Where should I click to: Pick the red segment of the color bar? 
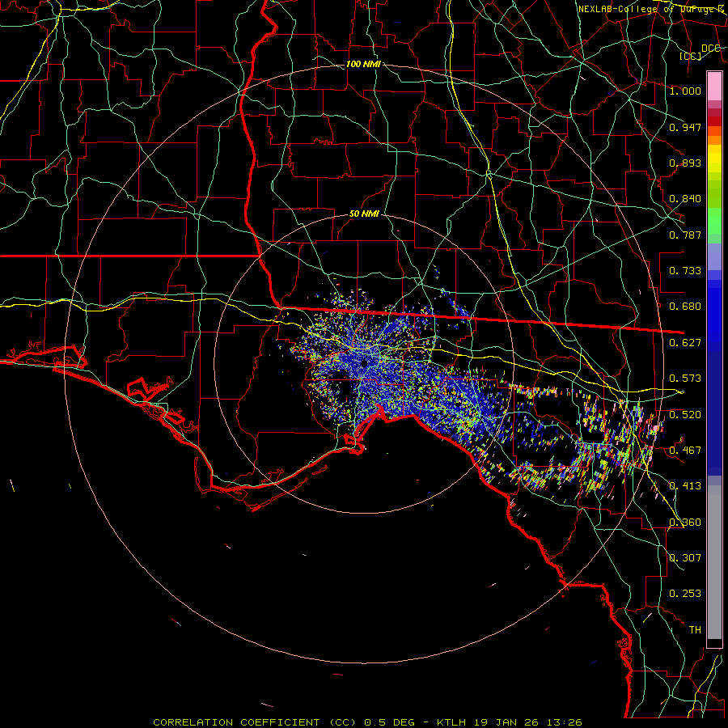714,121
